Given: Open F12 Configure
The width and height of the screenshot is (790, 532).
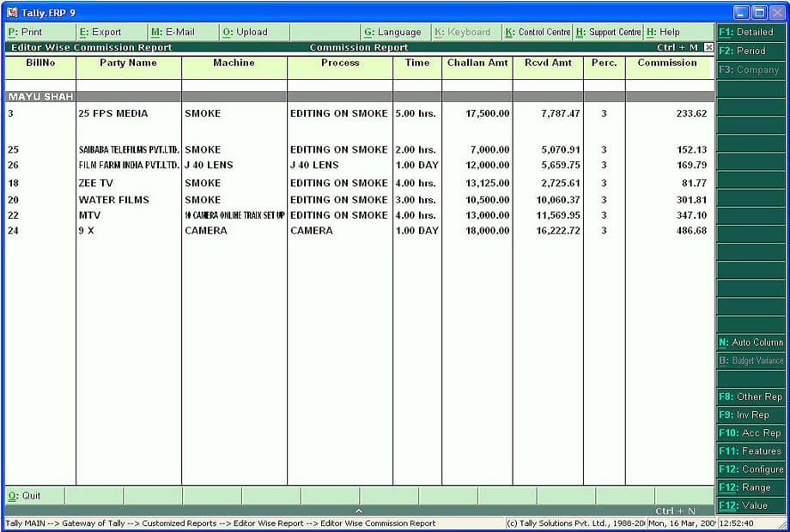Looking at the screenshot, I should (x=750, y=469).
